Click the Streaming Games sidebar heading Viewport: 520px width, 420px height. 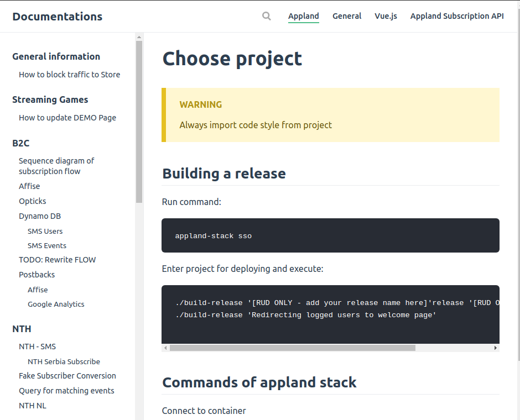50,99
